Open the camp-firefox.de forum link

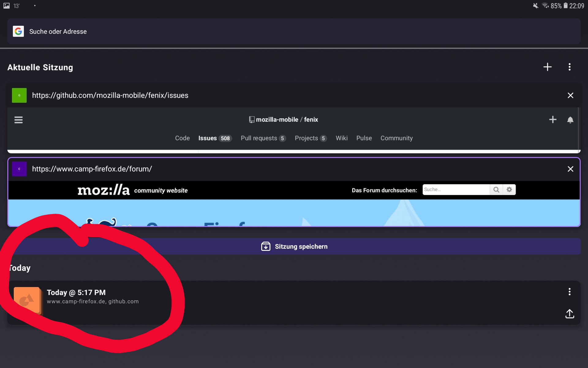(x=92, y=169)
